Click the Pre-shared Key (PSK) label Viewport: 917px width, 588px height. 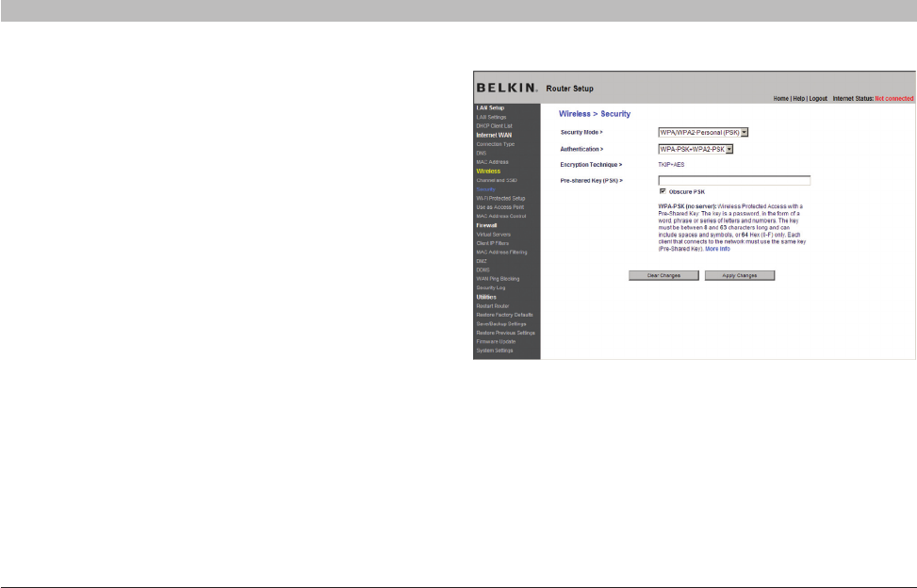click(591, 181)
